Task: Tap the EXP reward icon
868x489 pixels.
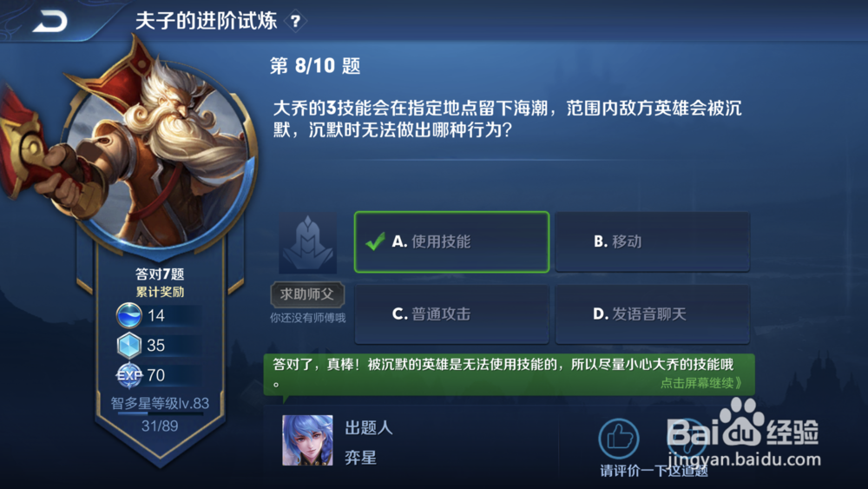Action: 129,375
